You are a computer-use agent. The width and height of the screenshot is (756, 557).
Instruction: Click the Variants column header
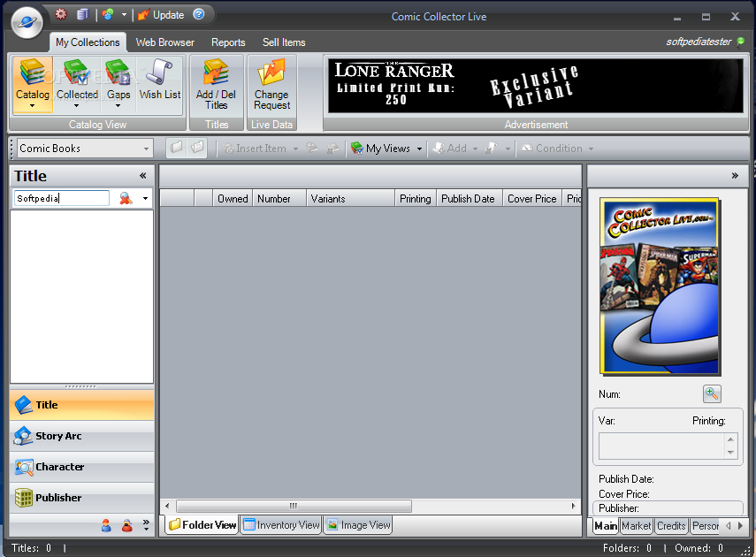click(x=350, y=199)
